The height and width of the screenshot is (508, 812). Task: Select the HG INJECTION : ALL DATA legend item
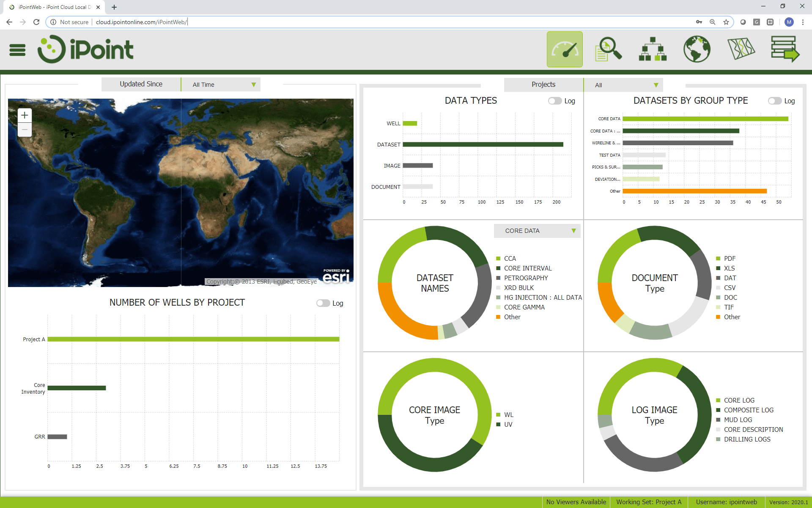[x=539, y=297]
